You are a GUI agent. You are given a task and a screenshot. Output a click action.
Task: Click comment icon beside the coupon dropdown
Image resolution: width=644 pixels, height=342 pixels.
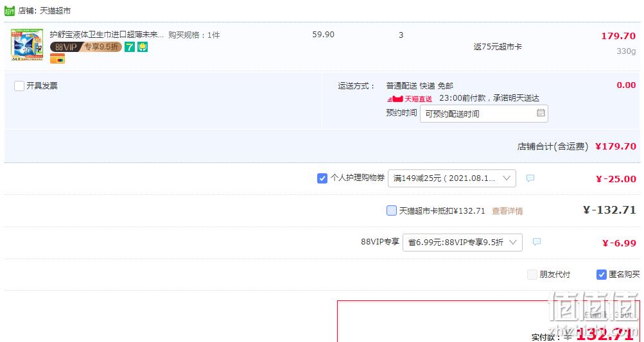530,178
